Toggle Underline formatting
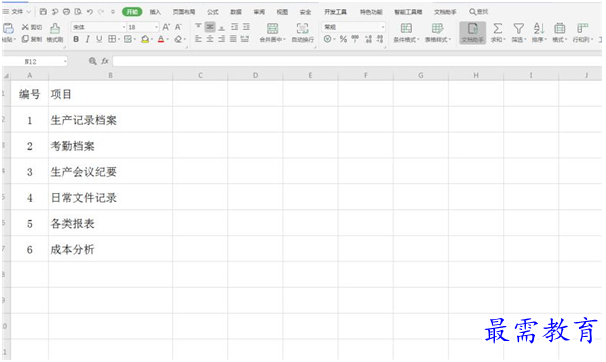 click(x=99, y=39)
